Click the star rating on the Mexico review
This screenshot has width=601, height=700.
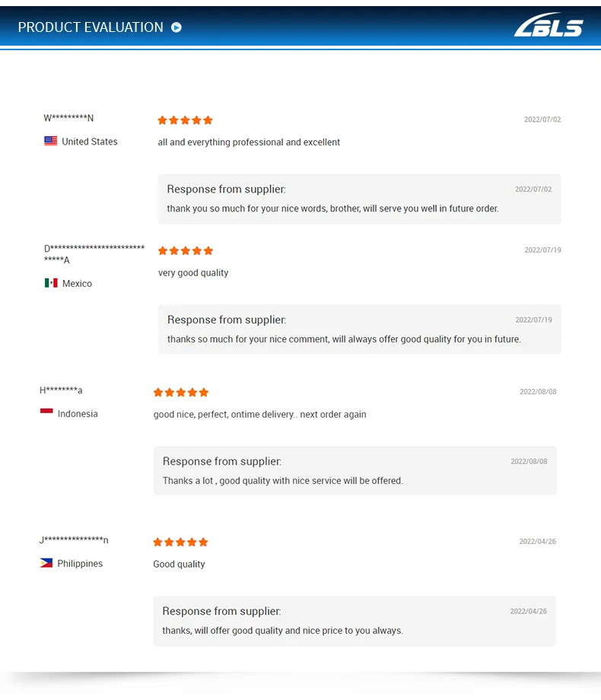[x=186, y=251]
